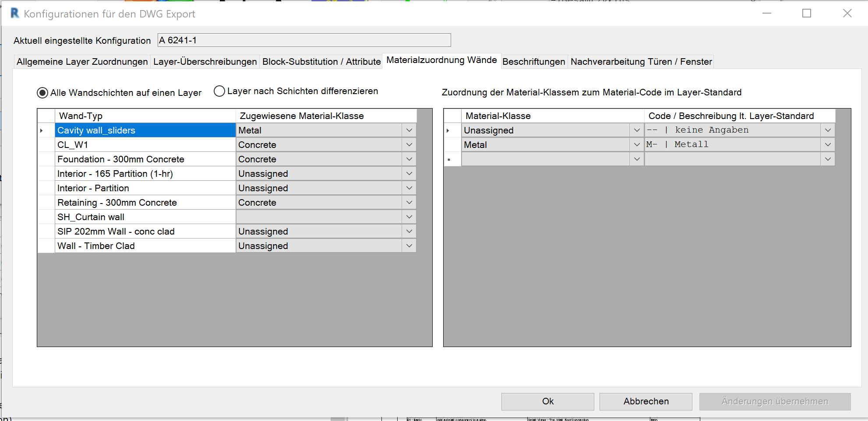Click the configuration name field A 6241-1

[304, 40]
